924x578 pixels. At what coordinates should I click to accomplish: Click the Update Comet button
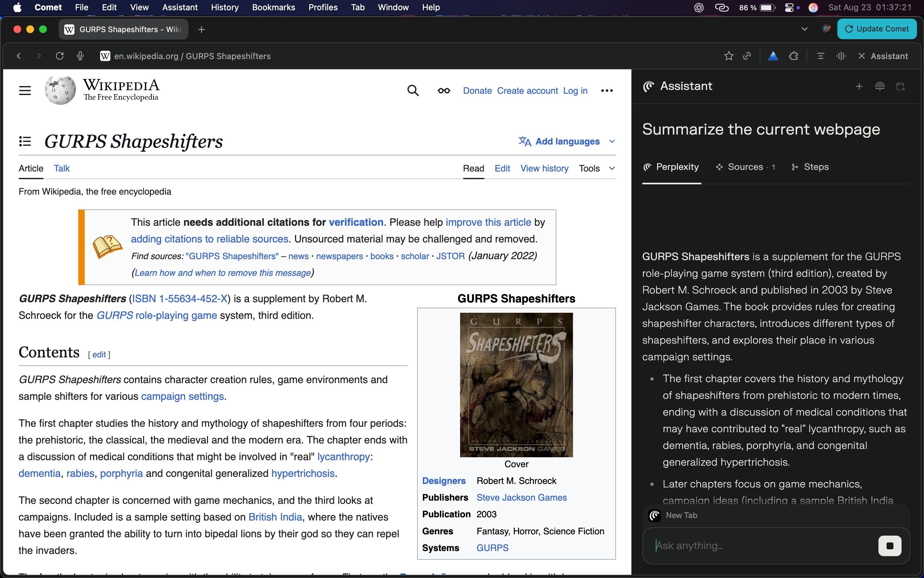click(877, 29)
